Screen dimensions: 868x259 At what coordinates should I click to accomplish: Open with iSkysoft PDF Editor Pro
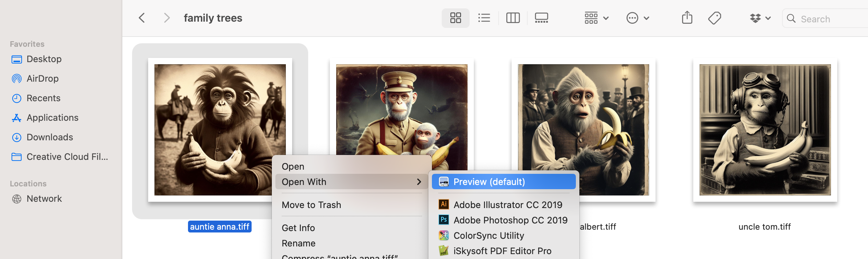click(504, 251)
